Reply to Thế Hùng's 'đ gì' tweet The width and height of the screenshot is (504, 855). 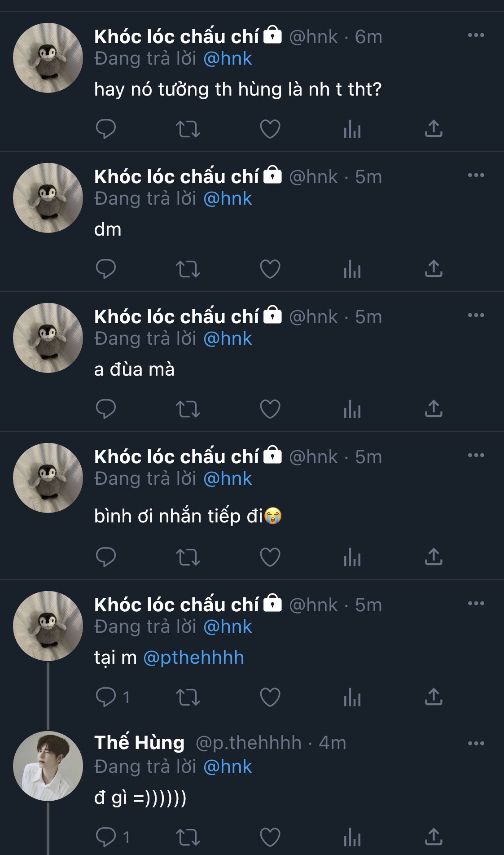click(106, 837)
